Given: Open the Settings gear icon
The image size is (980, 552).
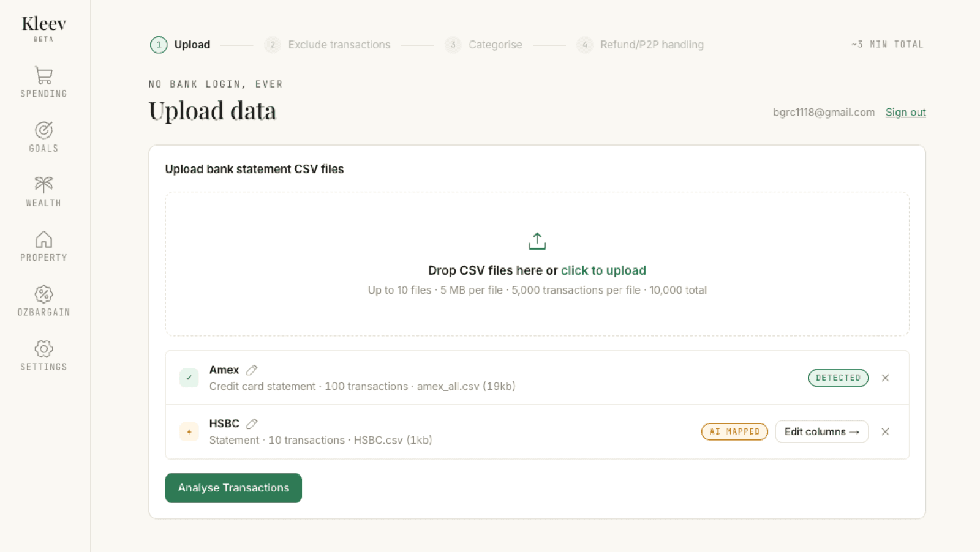Looking at the screenshot, I should click(43, 349).
